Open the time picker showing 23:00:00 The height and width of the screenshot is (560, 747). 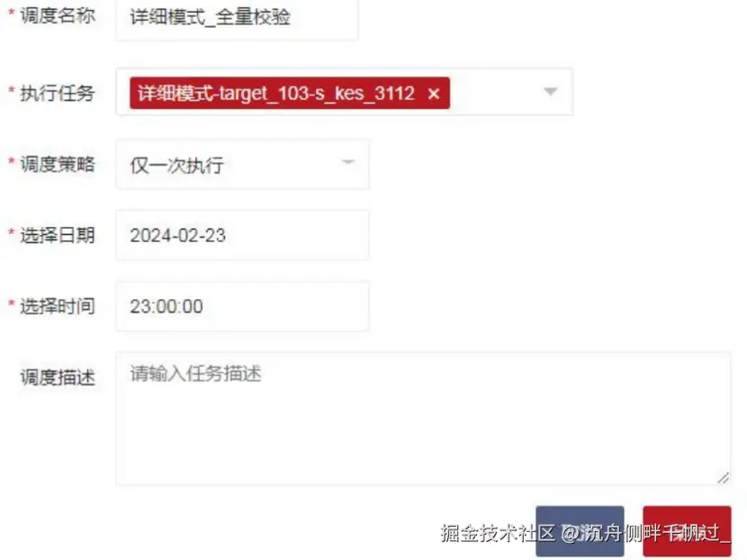(242, 306)
